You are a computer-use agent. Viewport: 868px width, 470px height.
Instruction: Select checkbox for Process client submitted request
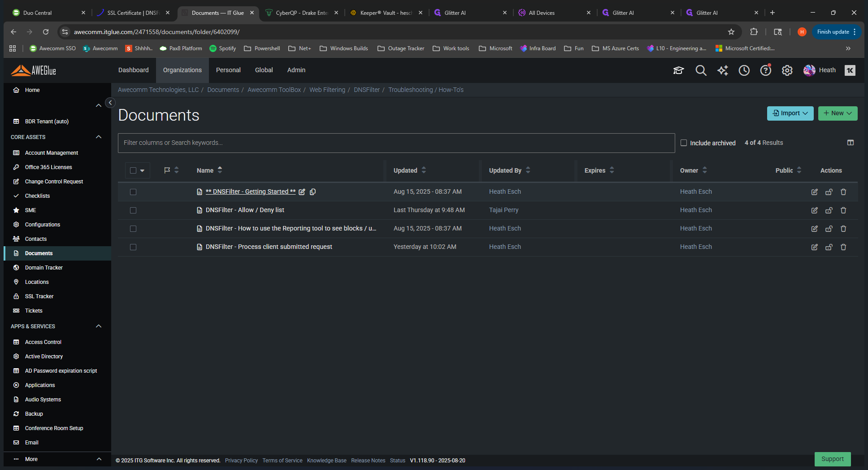pos(133,247)
